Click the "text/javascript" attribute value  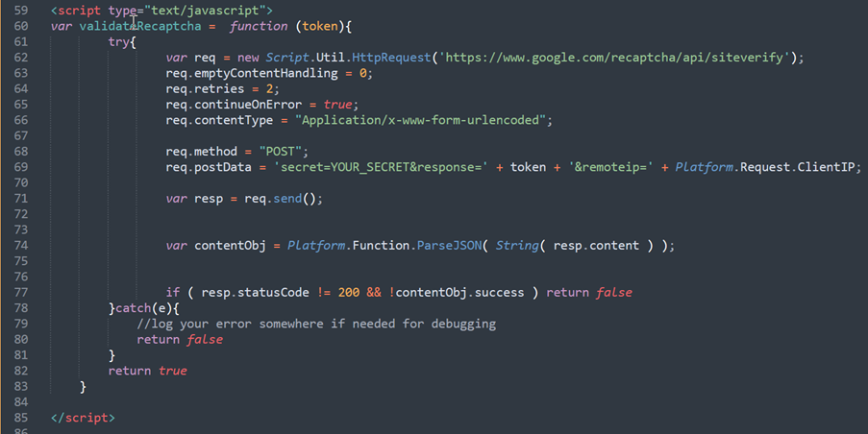[x=205, y=11]
